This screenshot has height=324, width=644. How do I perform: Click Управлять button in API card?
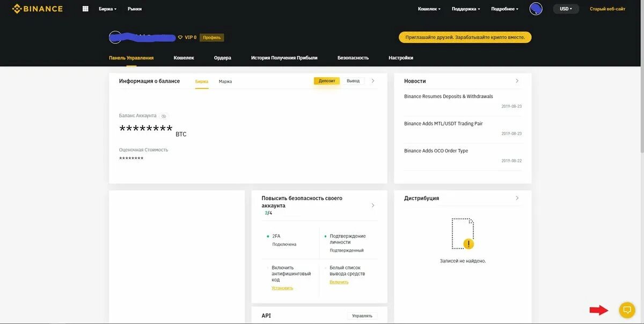[362, 316]
